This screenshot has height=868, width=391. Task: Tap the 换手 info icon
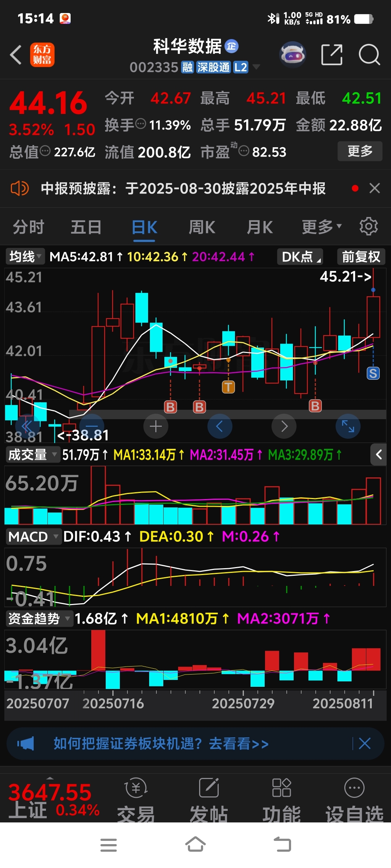(140, 124)
